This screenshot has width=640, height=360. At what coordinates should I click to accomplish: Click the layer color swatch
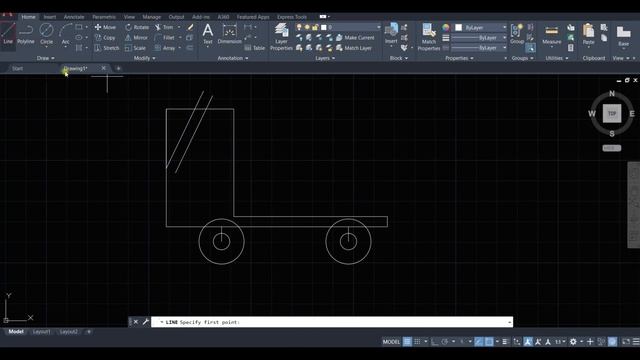324,27
